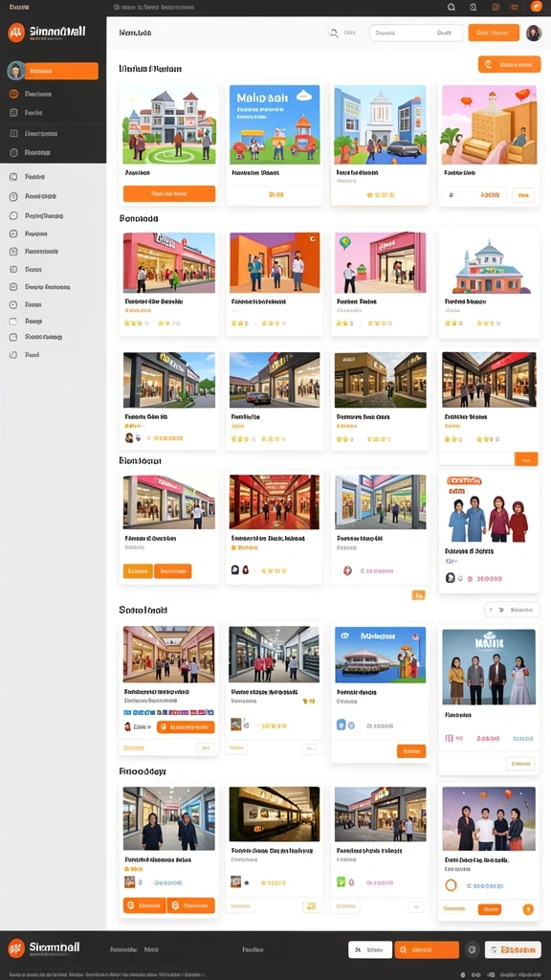This screenshot has height=980, width=551.
Task: Open the blue Malid illustrated card thumbnail
Action: 275,124
